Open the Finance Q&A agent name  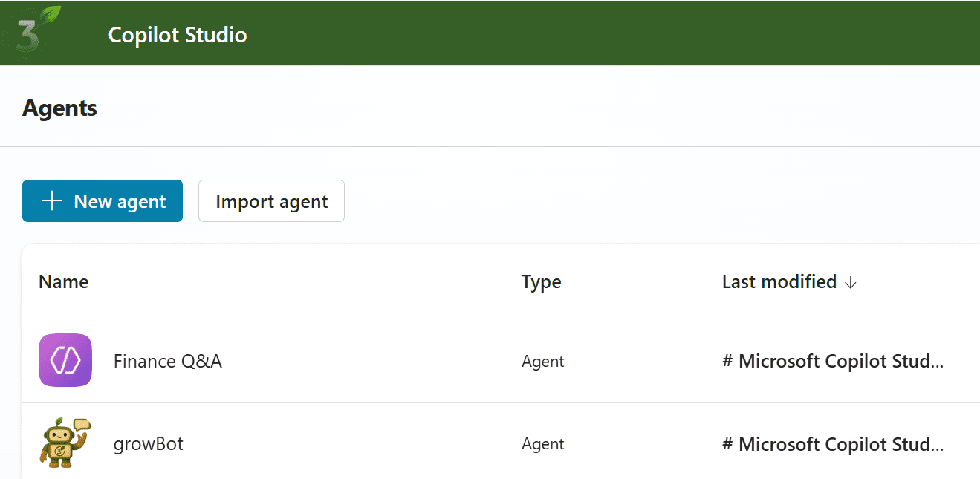tap(168, 362)
